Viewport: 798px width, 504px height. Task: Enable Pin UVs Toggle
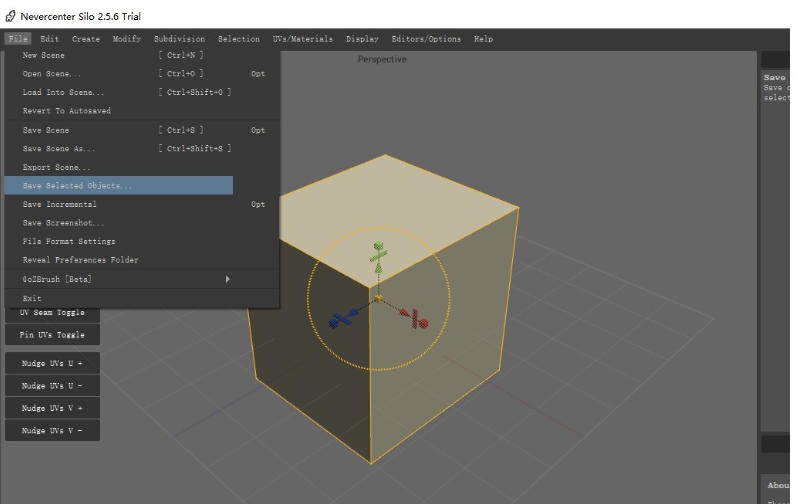coord(52,335)
